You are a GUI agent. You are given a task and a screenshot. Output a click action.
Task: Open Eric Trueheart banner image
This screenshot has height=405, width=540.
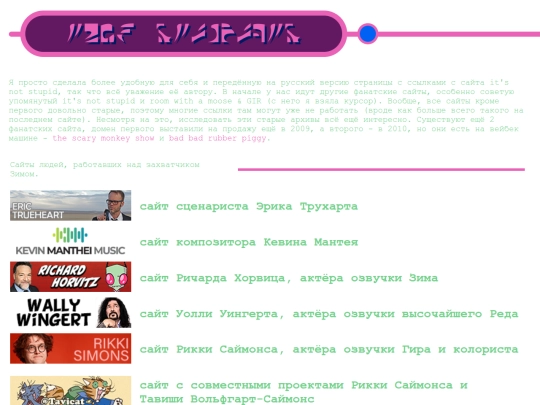point(71,205)
